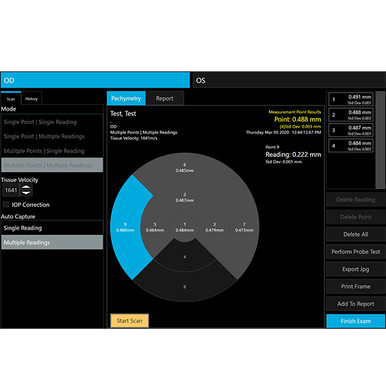
Task: Click the Add To Report button
Action: coord(355,304)
